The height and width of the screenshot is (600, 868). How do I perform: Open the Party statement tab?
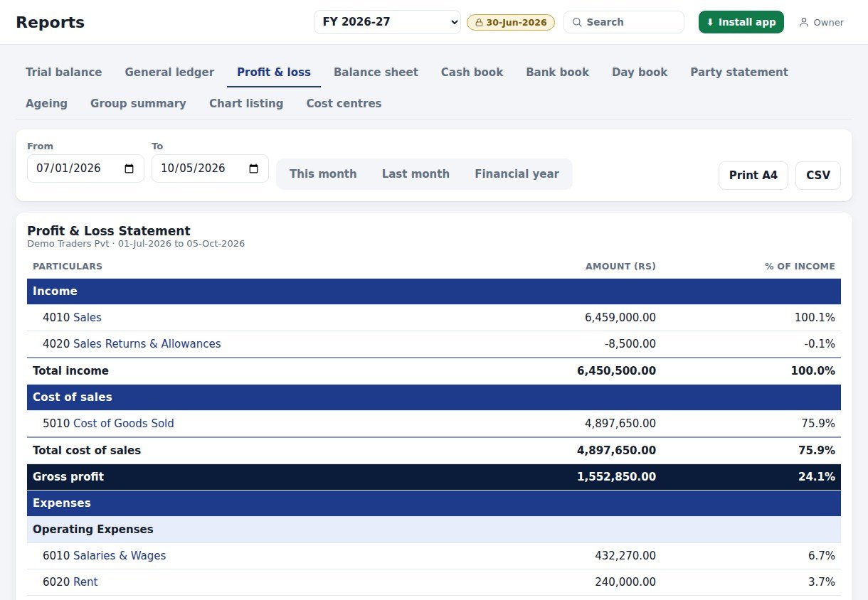coord(739,72)
